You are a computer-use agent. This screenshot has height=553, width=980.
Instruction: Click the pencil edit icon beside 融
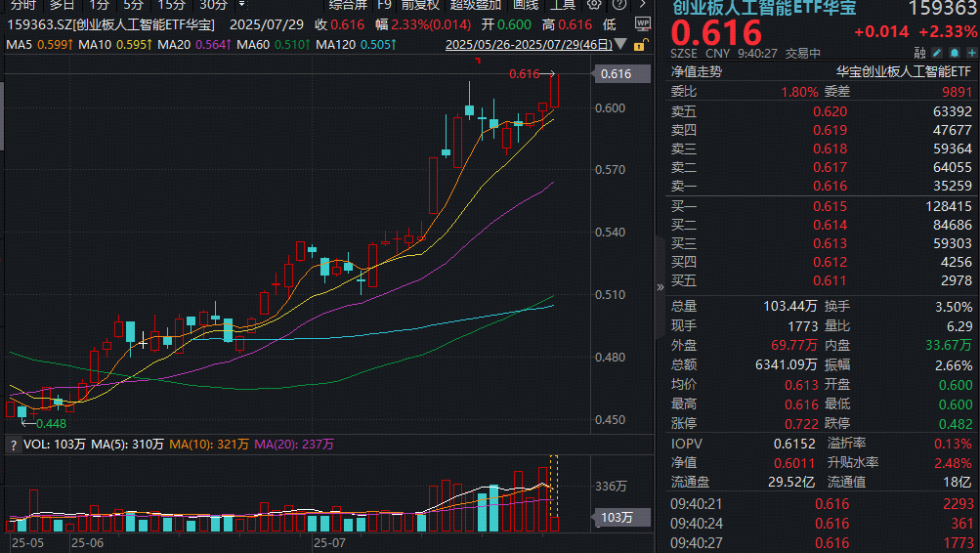click(936, 53)
